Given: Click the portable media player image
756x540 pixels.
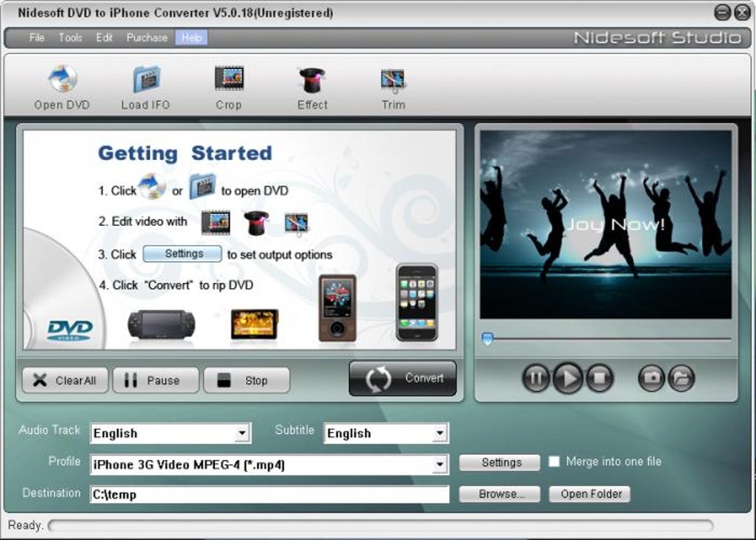Looking at the screenshot, I should [254, 324].
